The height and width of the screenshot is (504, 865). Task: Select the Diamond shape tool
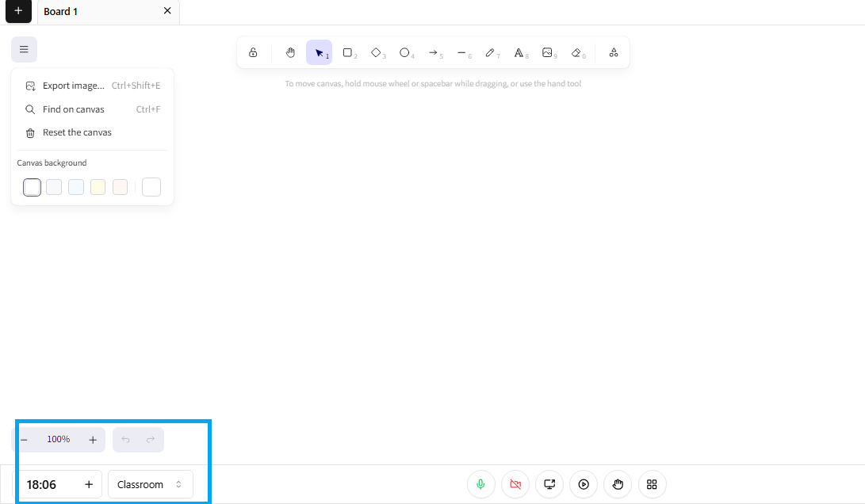(x=376, y=53)
